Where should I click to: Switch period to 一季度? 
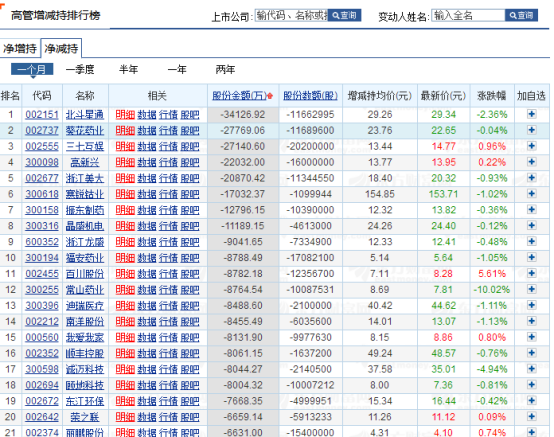(x=80, y=69)
